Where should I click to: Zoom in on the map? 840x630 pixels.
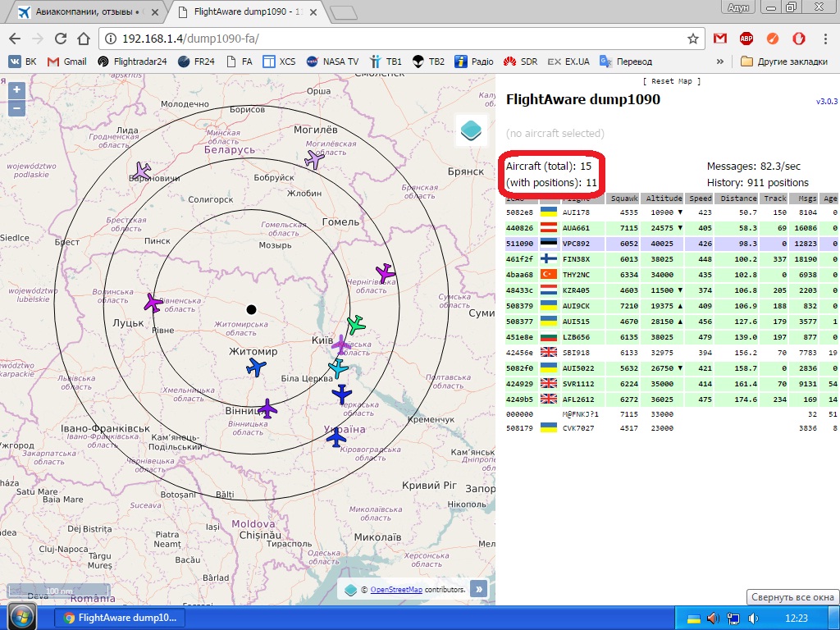pyautogui.click(x=16, y=90)
